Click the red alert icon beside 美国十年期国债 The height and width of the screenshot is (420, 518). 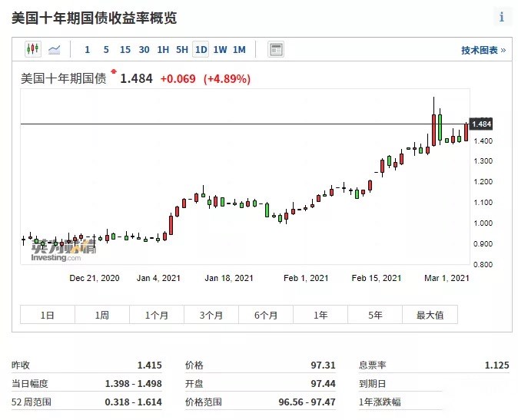114,72
